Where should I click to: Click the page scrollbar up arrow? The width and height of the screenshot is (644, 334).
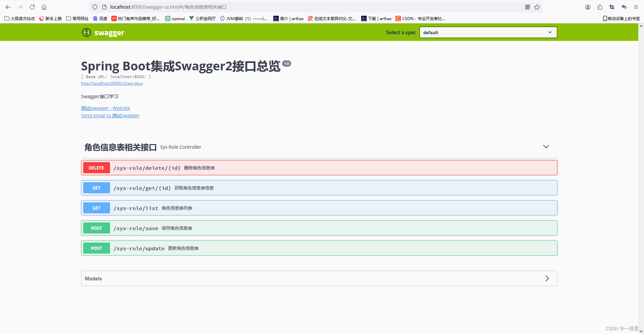pyautogui.click(x=641, y=26)
